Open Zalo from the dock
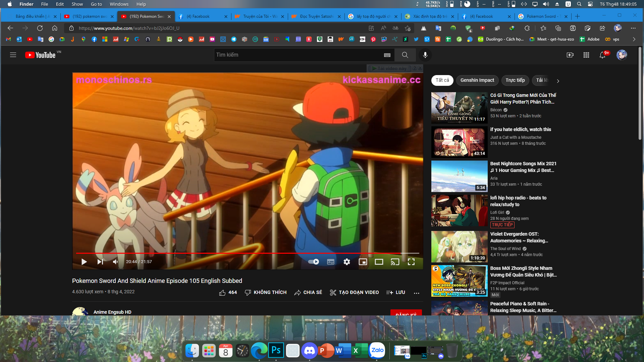This screenshot has height=362, width=644. pyautogui.click(x=377, y=351)
